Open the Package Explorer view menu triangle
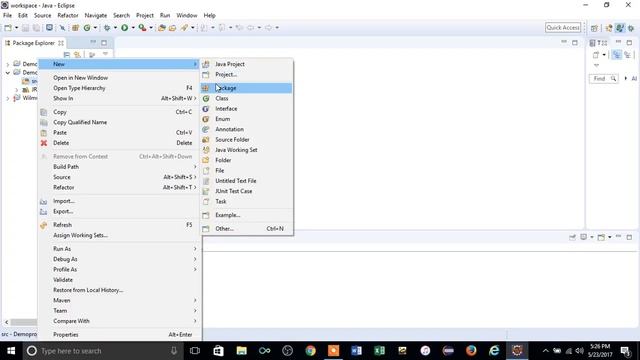Image resolution: width=640 pixels, height=360 pixels. coord(105,54)
